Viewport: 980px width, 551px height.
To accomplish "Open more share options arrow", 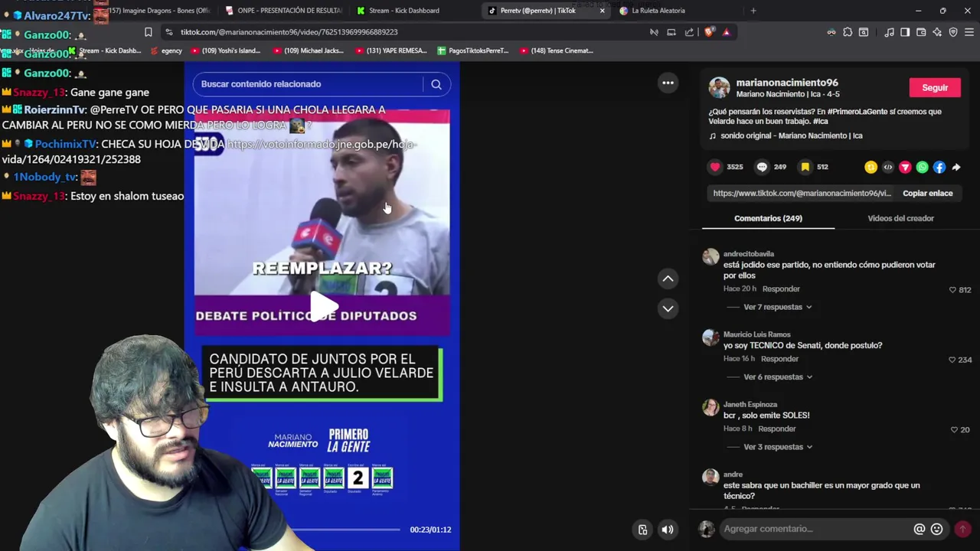I will coord(956,167).
